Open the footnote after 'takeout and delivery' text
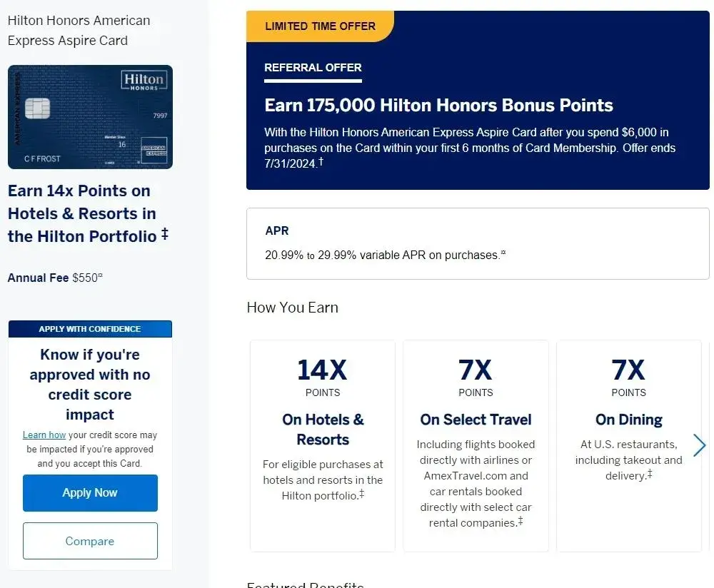This screenshot has height=588, width=714. coord(650,473)
